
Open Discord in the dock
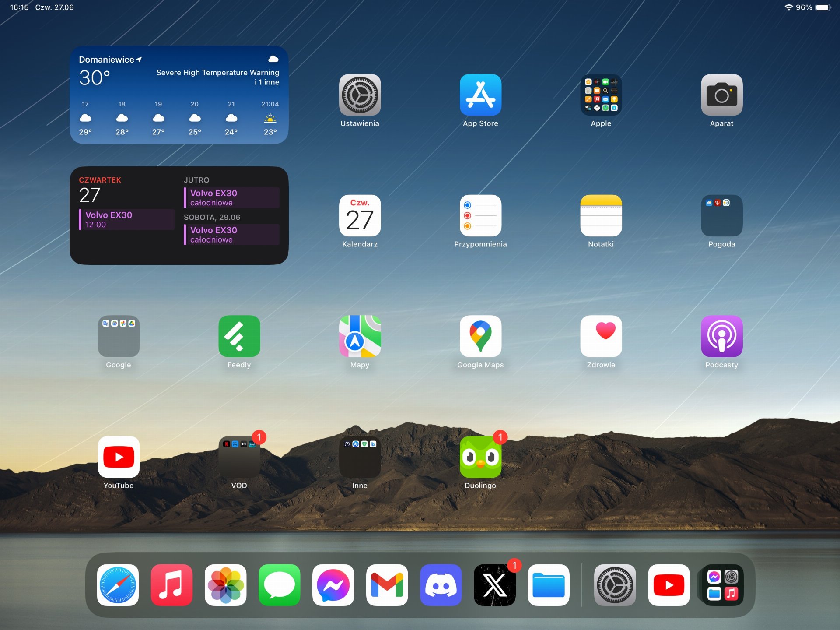tap(441, 585)
